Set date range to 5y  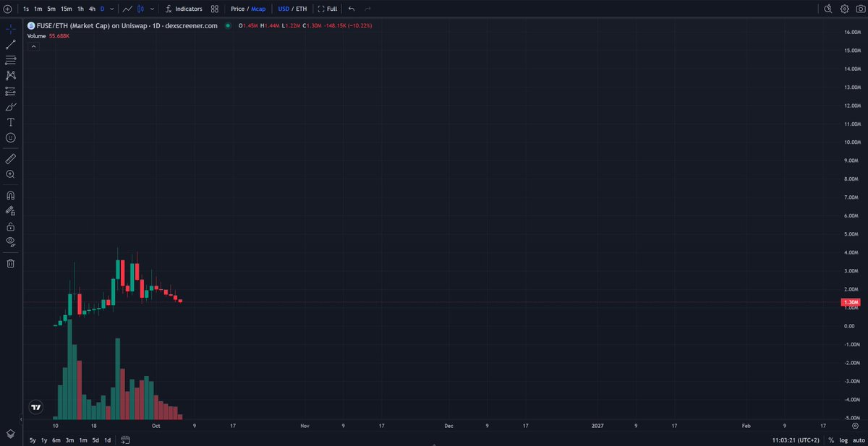point(33,439)
